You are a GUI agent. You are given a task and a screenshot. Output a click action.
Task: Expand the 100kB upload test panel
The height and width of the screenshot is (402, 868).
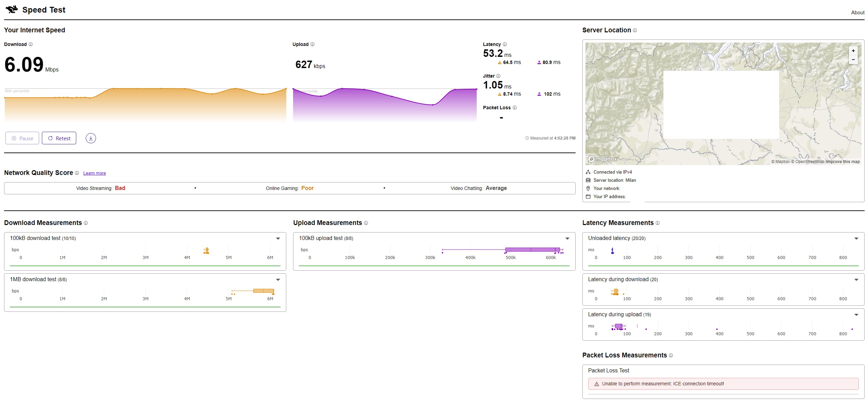click(567, 239)
